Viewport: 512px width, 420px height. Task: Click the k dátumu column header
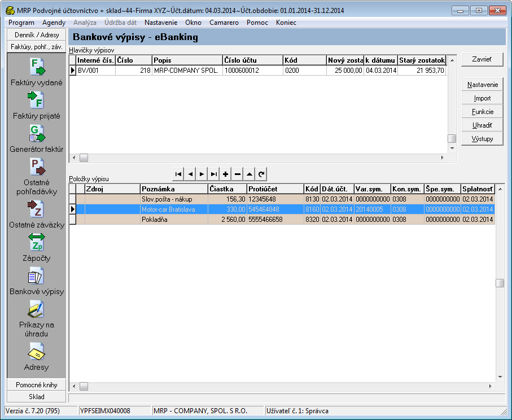(380, 60)
